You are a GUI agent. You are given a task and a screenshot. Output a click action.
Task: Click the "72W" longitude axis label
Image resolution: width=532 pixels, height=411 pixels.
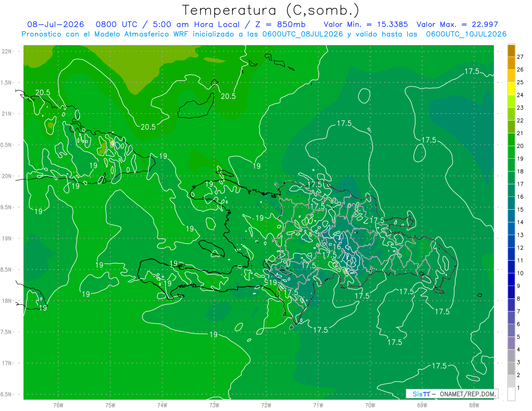[x=266, y=405]
